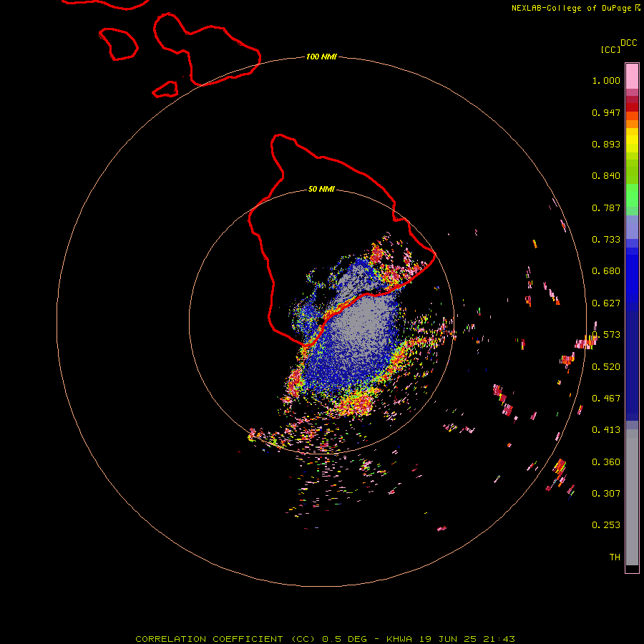
Task: Pick the red color bar segment
Action: 632,107
